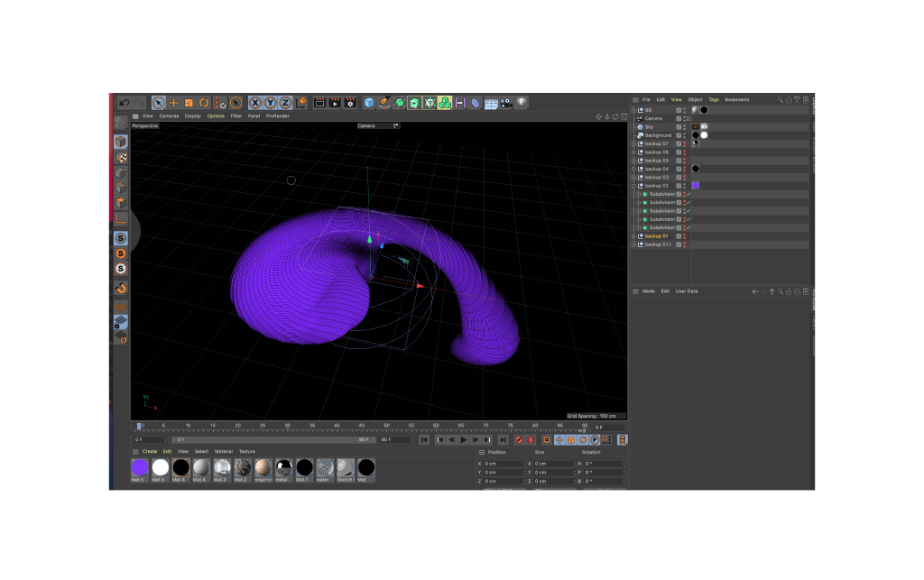Select the Move tool in top toolbar
Screen dimensions: 924x580
click(173, 103)
